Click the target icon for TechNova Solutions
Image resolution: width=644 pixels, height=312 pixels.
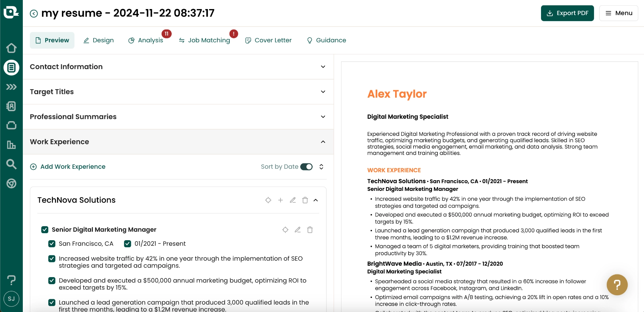[x=268, y=200]
